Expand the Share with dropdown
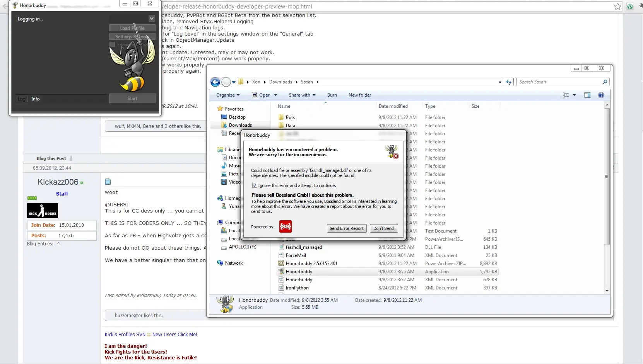 point(302,95)
